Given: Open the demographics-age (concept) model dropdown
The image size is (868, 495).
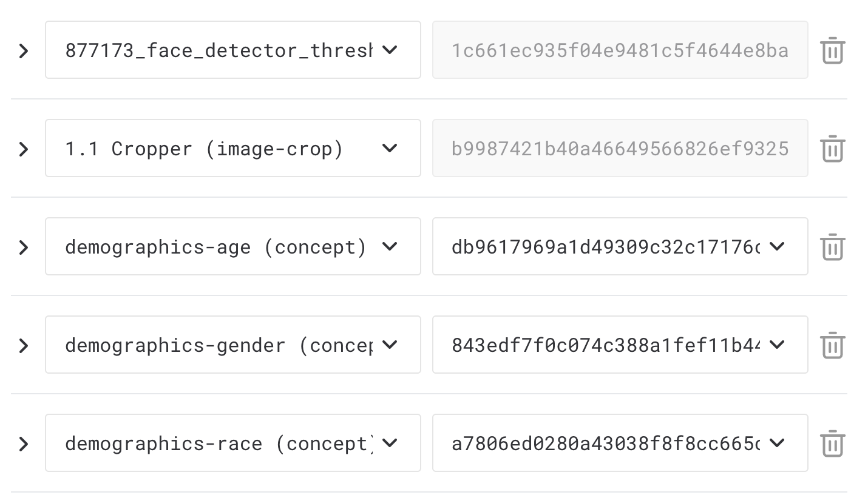Looking at the screenshot, I should tap(232, 246).
